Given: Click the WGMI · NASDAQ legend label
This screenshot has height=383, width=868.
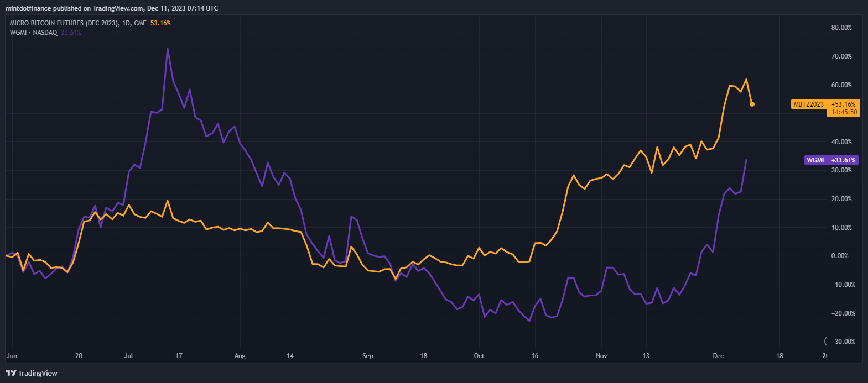Looking at the screenshot, I should pyautogui.click(x=33, y=33).
